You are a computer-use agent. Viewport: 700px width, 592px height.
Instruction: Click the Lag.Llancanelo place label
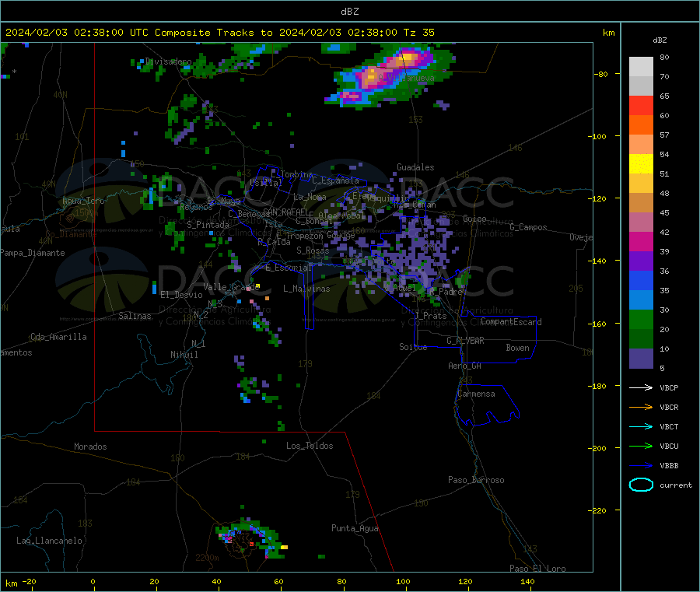[x=49, y=541]
